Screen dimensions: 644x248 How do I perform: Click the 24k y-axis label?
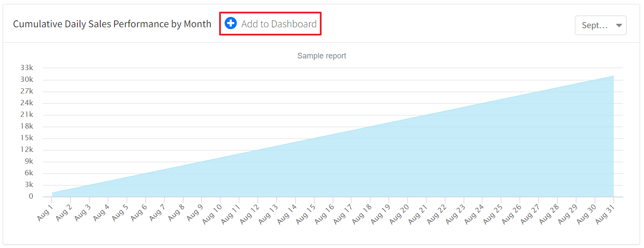tap(27, 103)
